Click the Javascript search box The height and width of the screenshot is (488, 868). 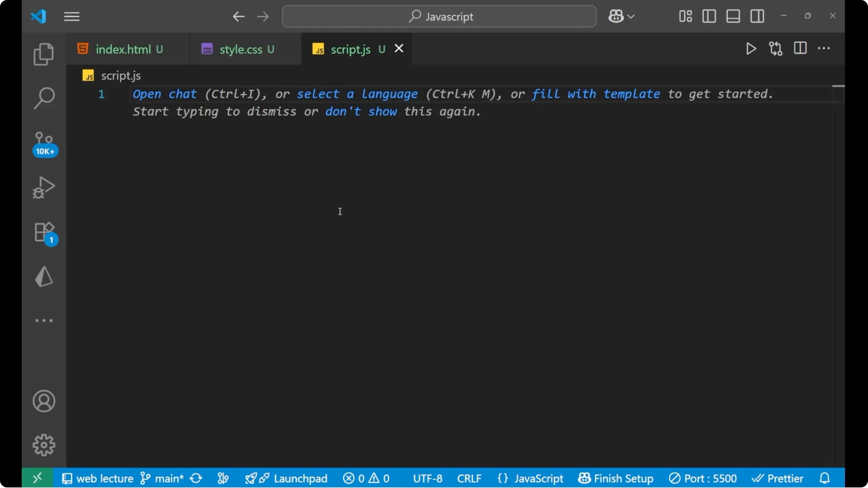pyautogui.click(x=439, y=16)
